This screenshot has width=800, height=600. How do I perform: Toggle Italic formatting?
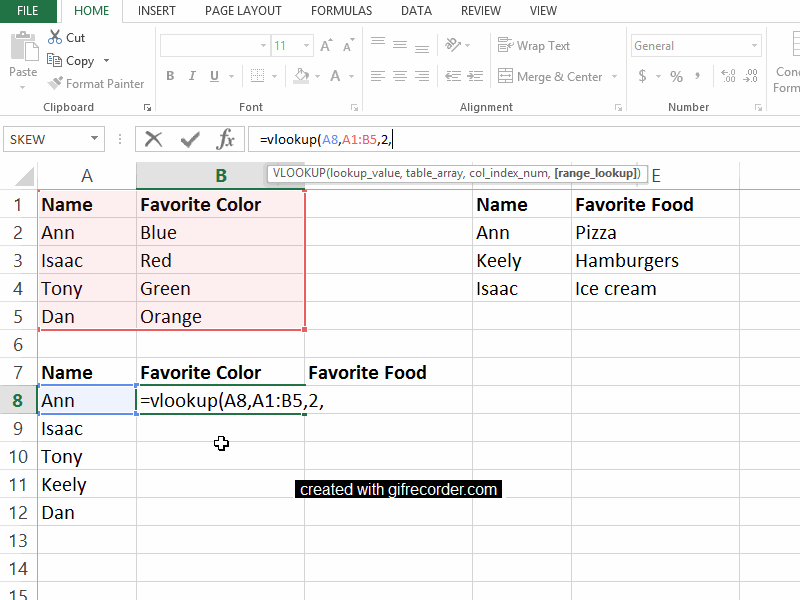coord(191,75)
